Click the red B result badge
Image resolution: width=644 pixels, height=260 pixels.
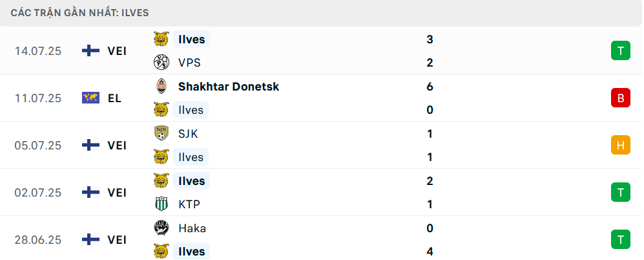click(621, 98)
